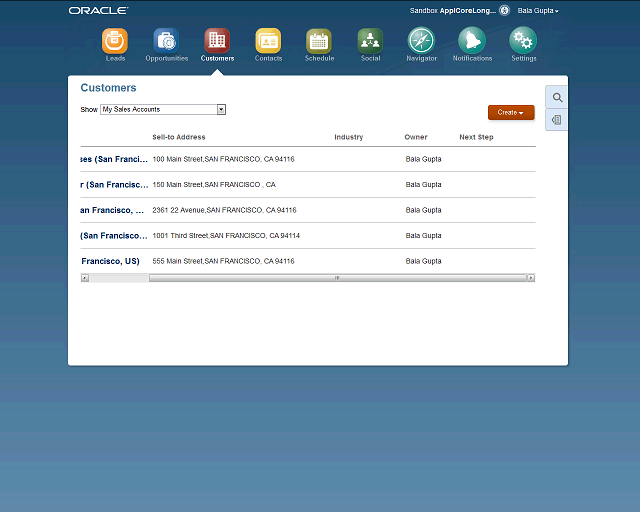Click the horizontal scrollbar left arrow
640x512 pixels.
click(85, 278)
